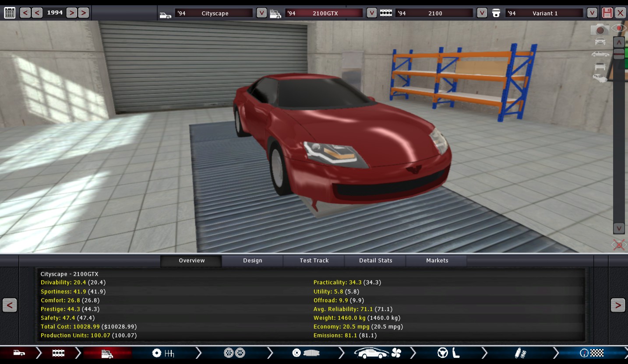Viewport: 628px width, 364px height.
Task: Open the checkered flag testing step
Action: (592, 353)
